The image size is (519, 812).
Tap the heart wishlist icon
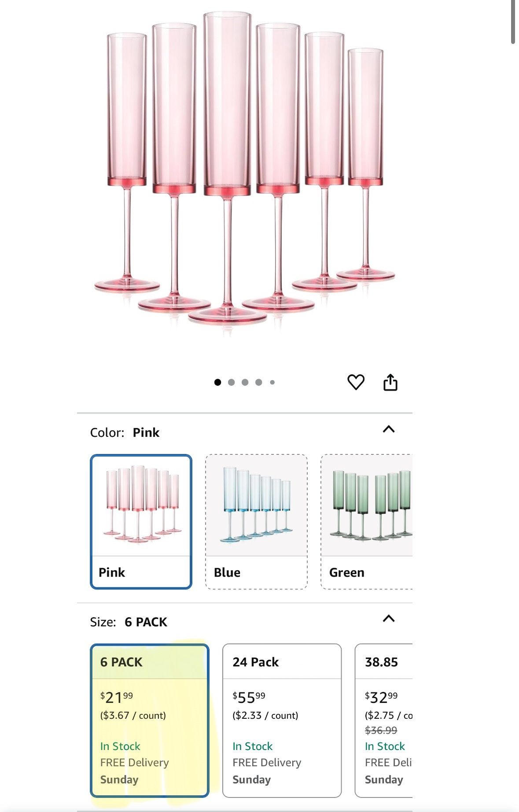pyautogui.click(x=356, y=382)
